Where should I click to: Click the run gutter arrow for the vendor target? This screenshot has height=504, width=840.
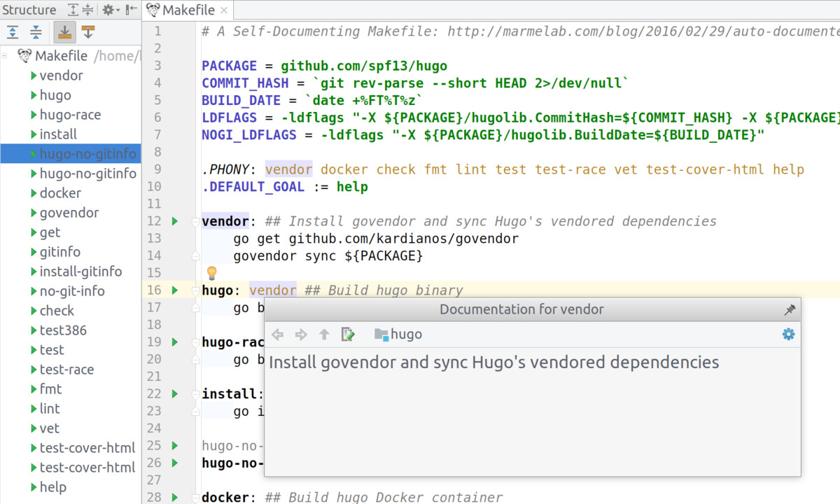click(x=175, y=221)
